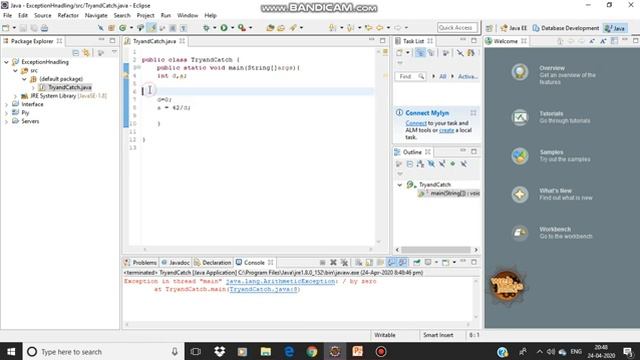This screenshot has width=640, height=360.
Task: Click the create link in Connect Mylyn
Action: pos(447,130)
